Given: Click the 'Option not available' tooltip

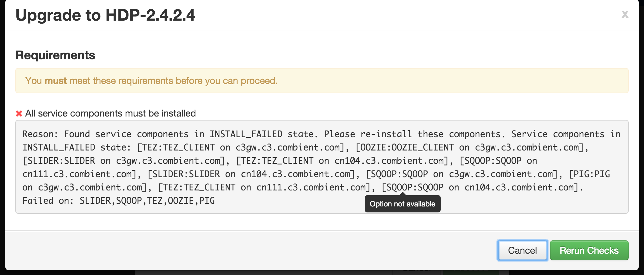Looking at the screenshot, I should click(x=402, y=203).
